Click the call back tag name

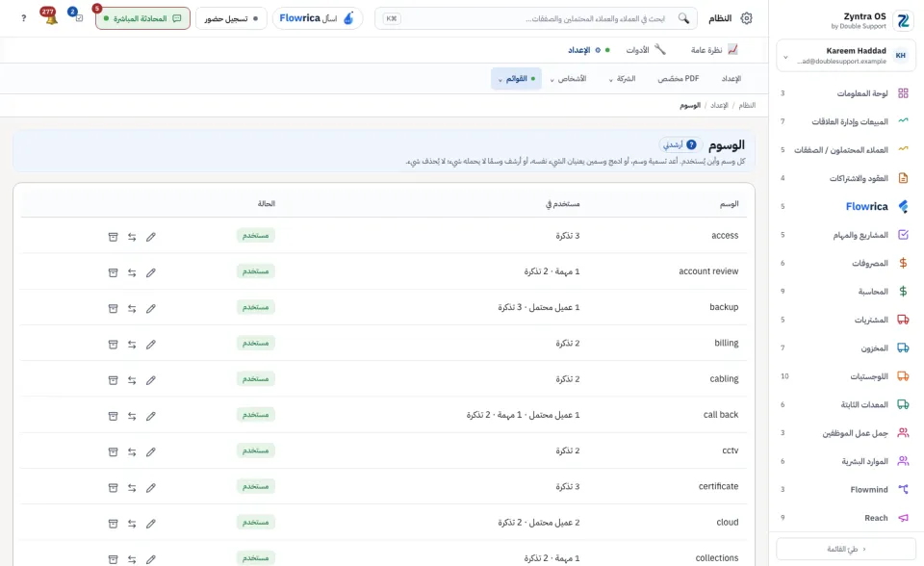[721, 415]
